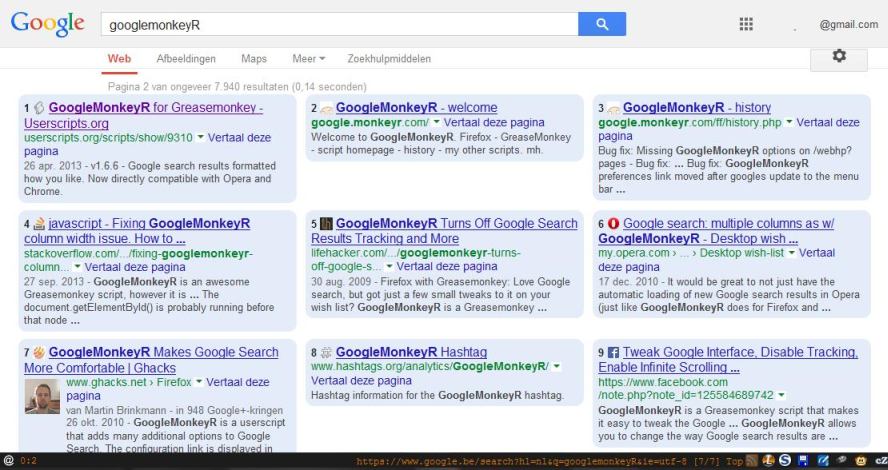Image resolution: width=888 pixels, height=470 pixels.
Task: Click the Ghacks favicon of result 7
Action: coord(39,352)
